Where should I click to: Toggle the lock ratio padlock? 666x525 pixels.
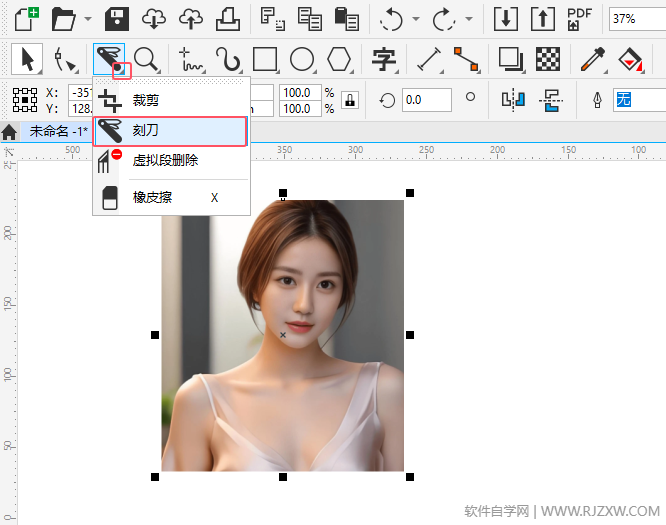point(350,101)
